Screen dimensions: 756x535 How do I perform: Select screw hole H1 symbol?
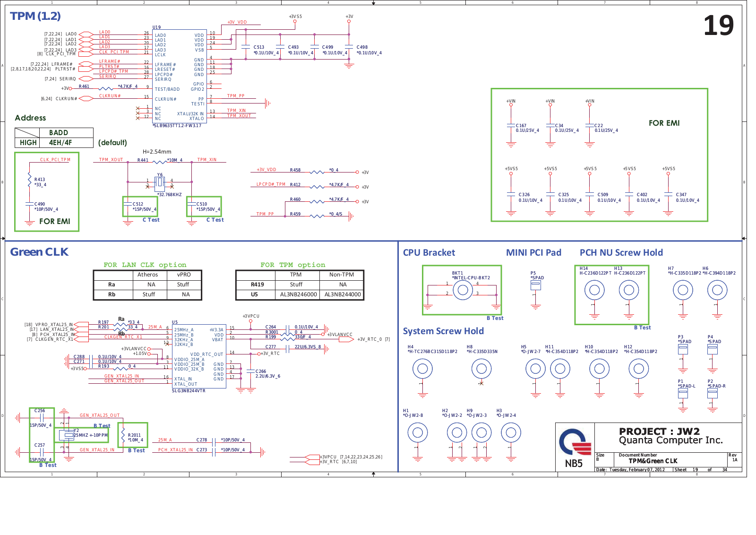coord(418,432)
